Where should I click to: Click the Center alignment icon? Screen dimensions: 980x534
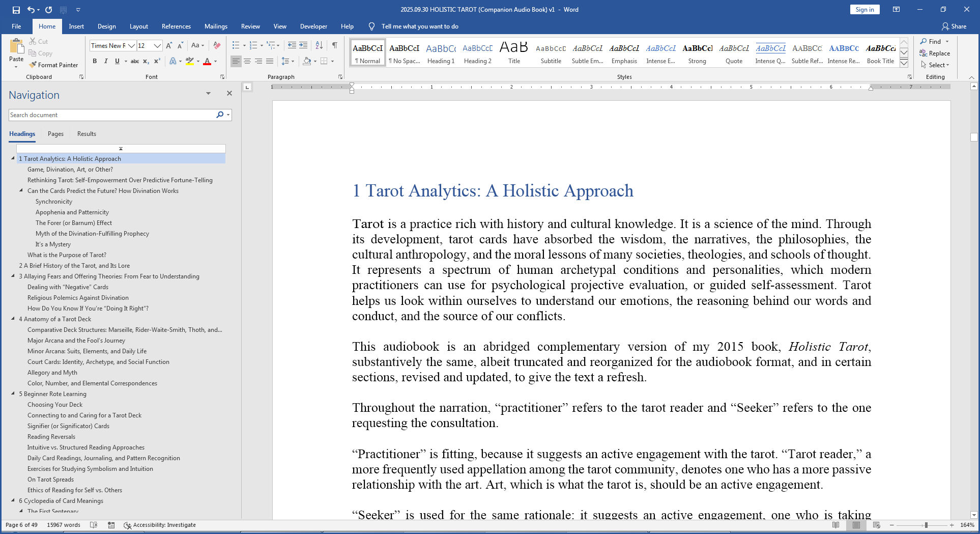(x=247, y=61)
